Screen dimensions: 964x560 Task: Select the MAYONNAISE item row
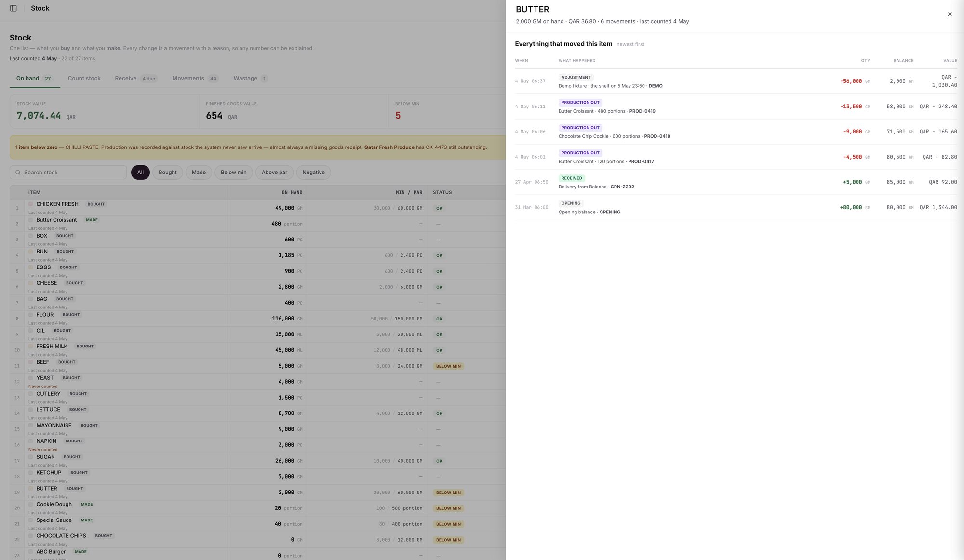tap(258, 429)
